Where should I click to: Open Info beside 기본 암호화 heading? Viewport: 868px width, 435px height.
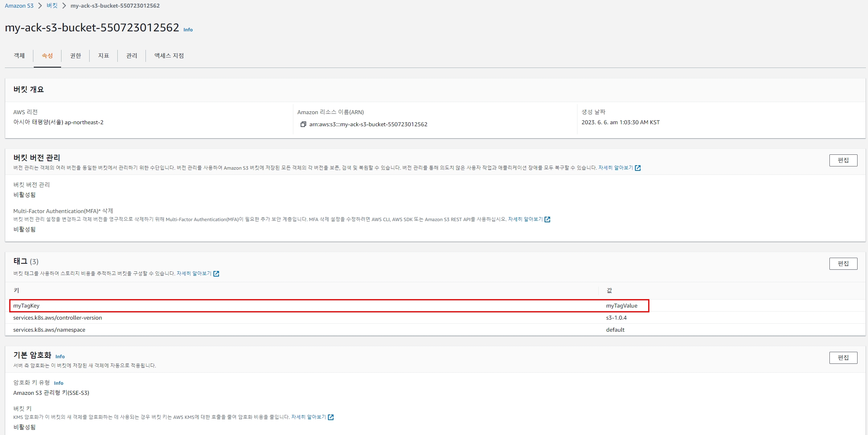60,357
